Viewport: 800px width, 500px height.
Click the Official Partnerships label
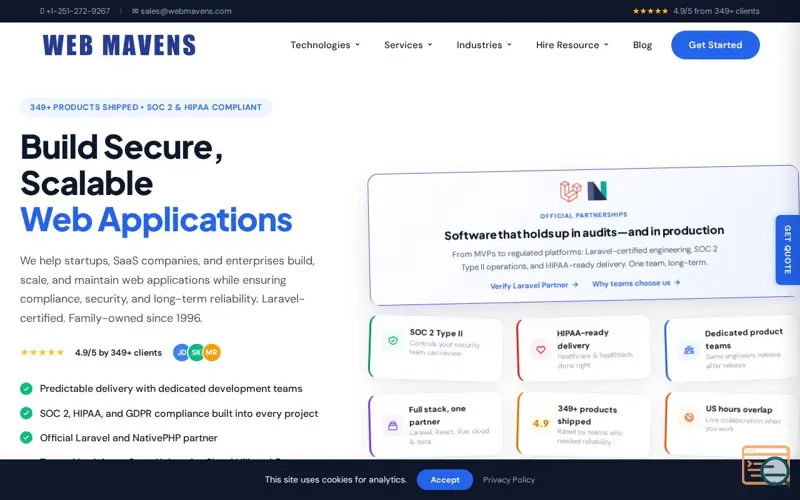pos(584,215)
